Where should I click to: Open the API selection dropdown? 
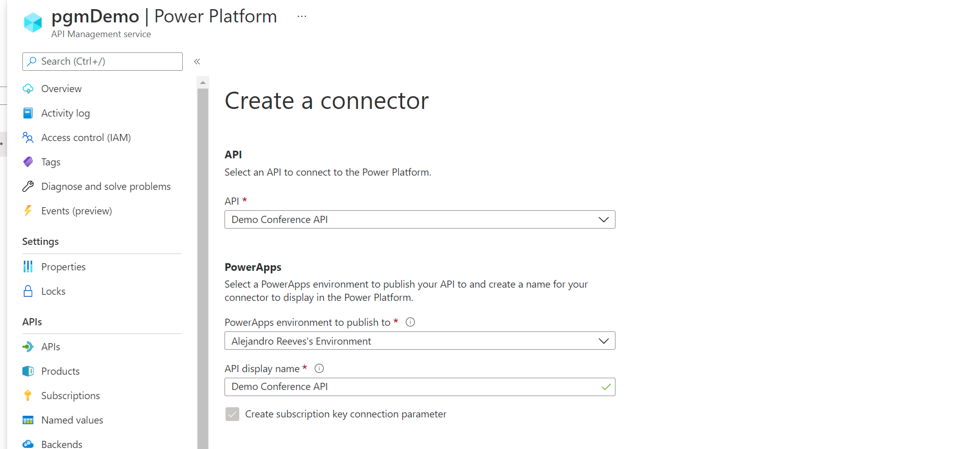pos(419,219)
